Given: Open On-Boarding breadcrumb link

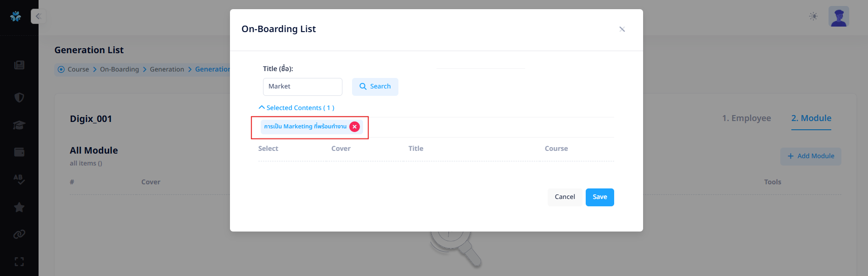Looking at the screenshot, I should coord(119,69).
